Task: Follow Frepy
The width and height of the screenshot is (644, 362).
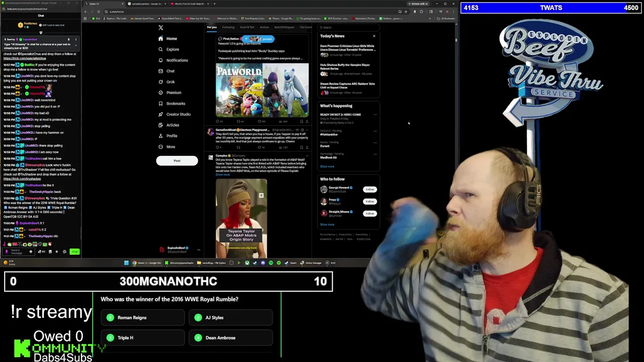Action: pos(370,202)
